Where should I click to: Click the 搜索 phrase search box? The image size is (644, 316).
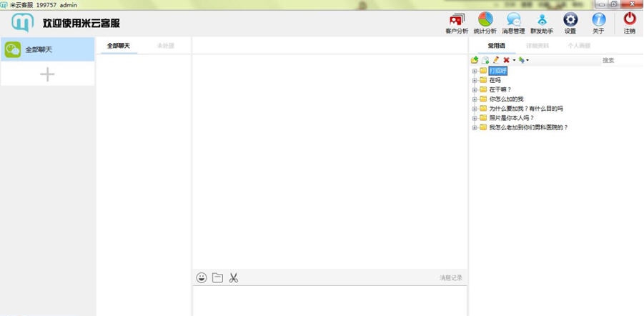pos(622,60)
